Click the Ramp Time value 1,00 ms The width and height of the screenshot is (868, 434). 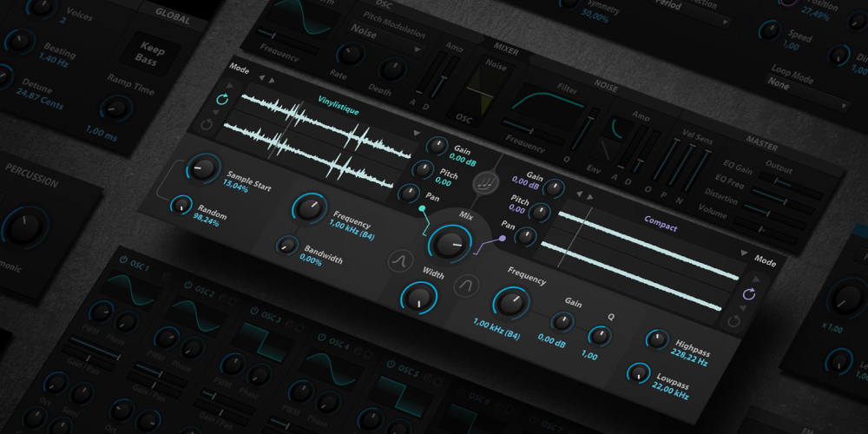(102, 132)
